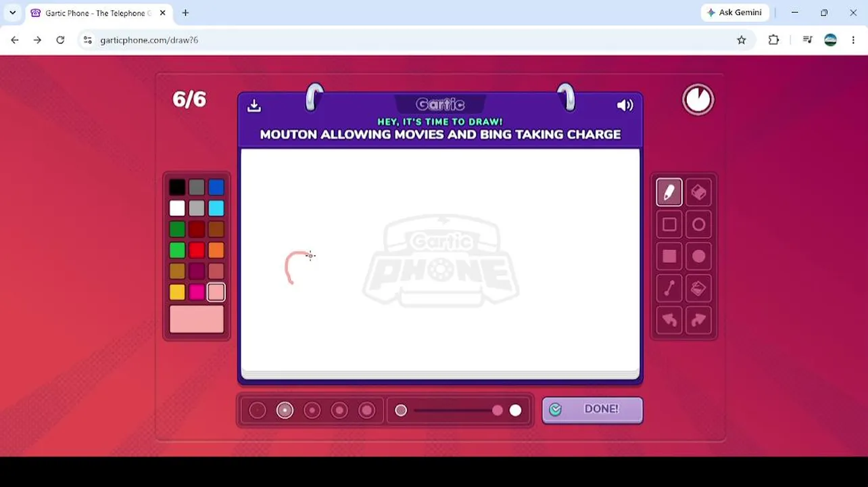Select the filled rectangle shape tool
The image size is (868, 487).
click(669, 256)
